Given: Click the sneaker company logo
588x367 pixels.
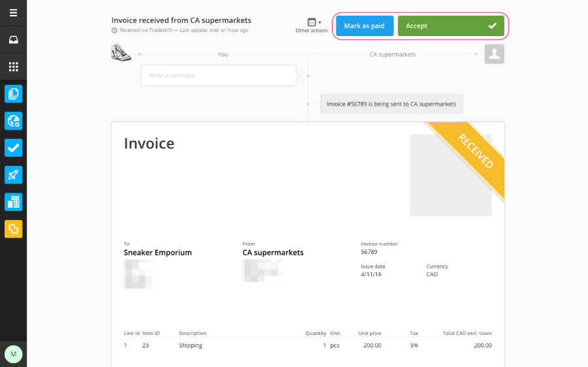Looking at the screenshot, I should coord(121,52).
